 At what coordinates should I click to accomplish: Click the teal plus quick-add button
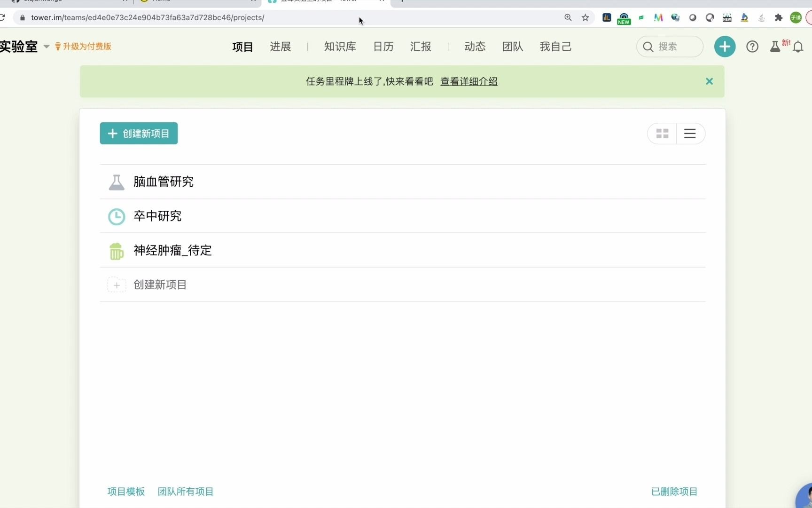tap(725, 47)
